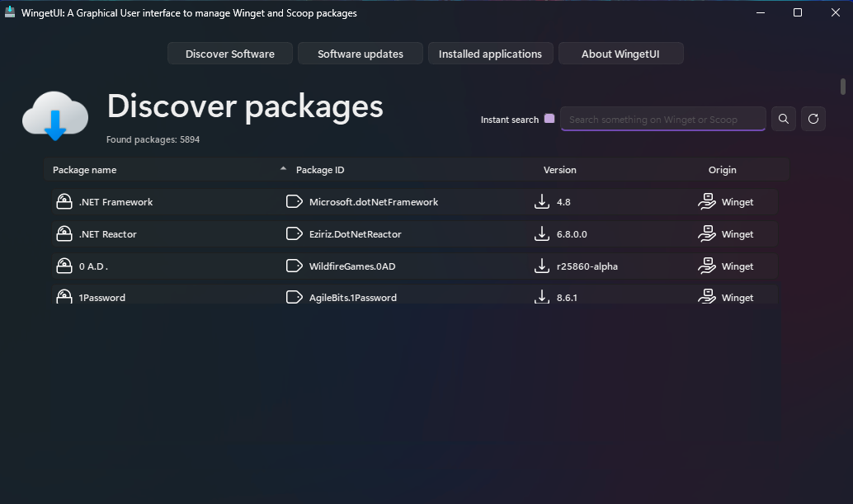Click the sort arrow indicator

283,168
